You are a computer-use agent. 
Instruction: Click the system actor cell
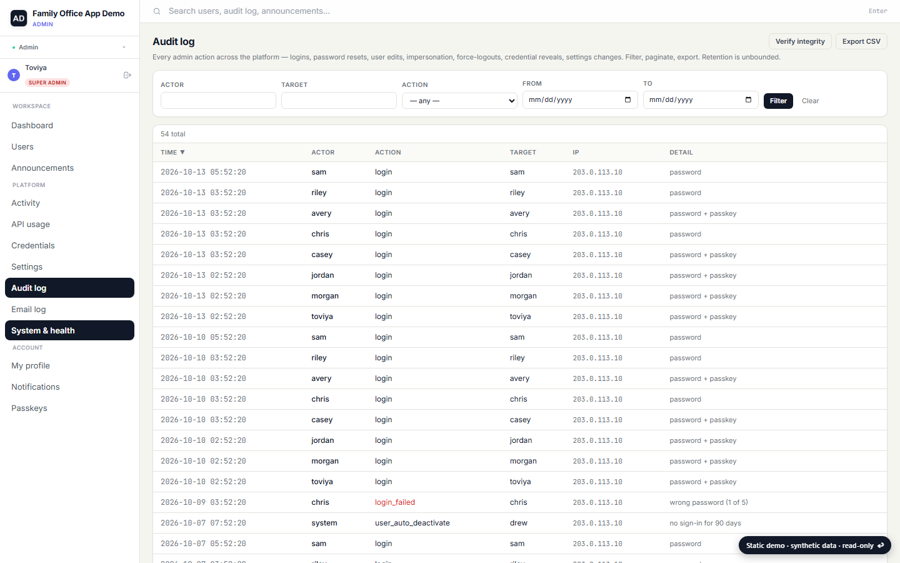pyautogui.click(x=324, y=523)
